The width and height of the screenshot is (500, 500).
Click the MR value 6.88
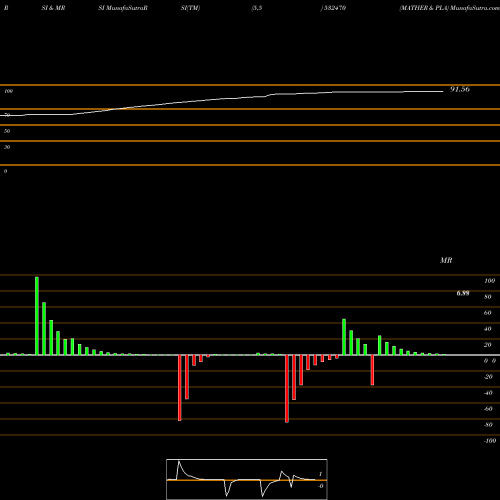click(463, 293)
